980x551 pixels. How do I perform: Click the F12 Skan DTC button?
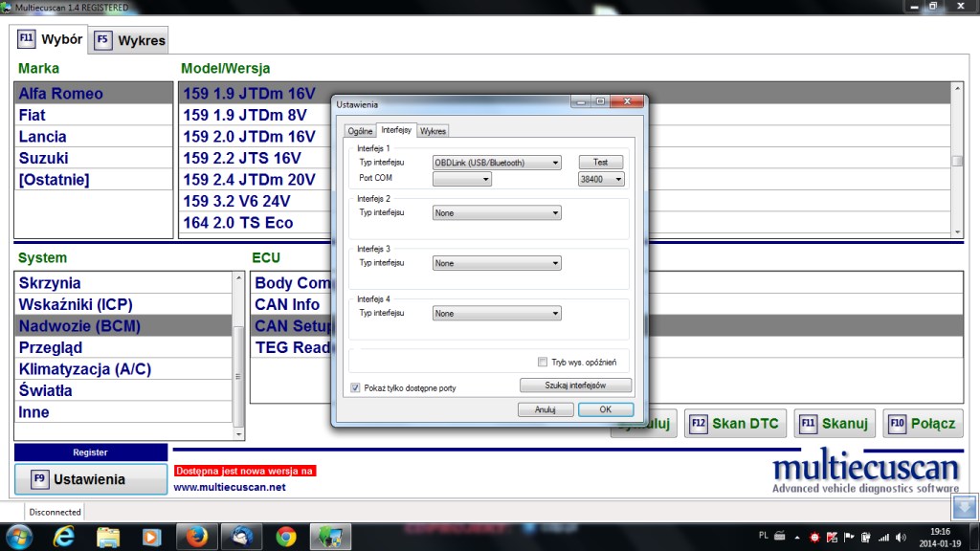(735, 424)
